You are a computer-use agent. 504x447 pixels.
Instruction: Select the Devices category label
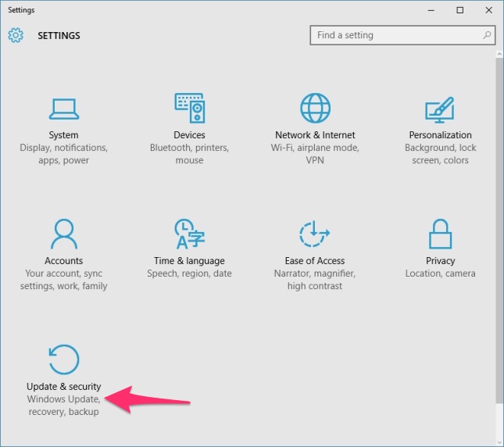tap(189, 135)
